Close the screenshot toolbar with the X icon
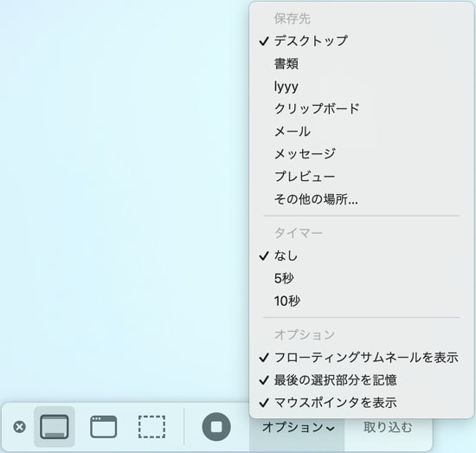 tap(19, 427)
